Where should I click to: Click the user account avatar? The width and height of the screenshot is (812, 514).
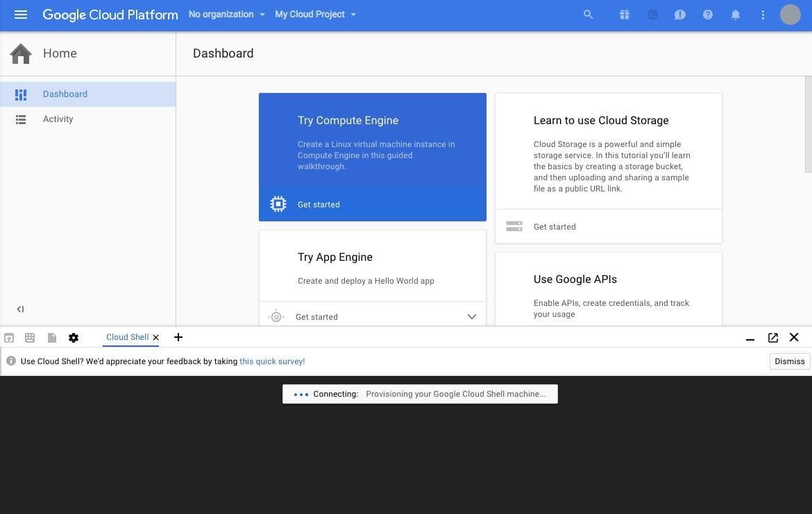point(790,15)
